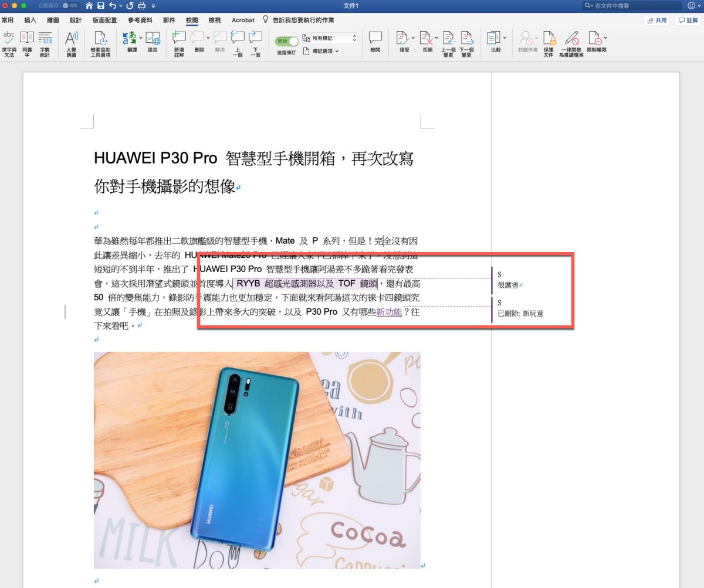Click the 共用 share button
This screenshot has width=704, height=588.
pyautogui.click(x=657, y=20)
